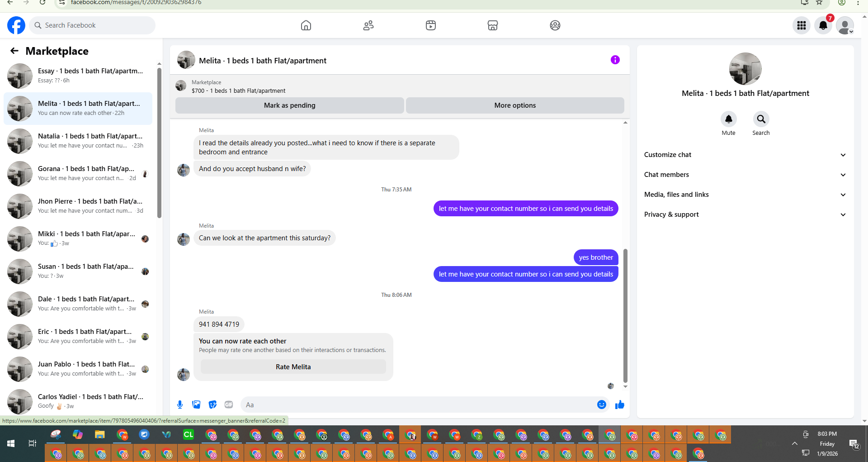Reload the browser page
868x462 pixels.
coord(42,3)
